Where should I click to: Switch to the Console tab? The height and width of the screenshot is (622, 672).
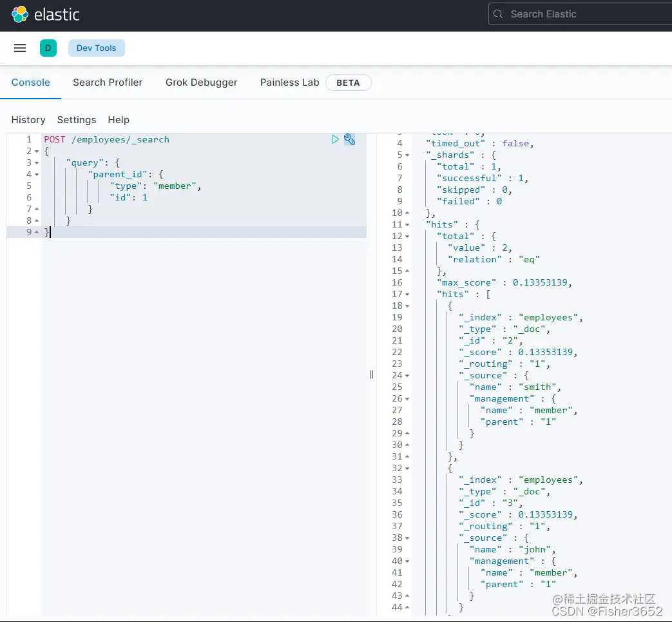30,83
